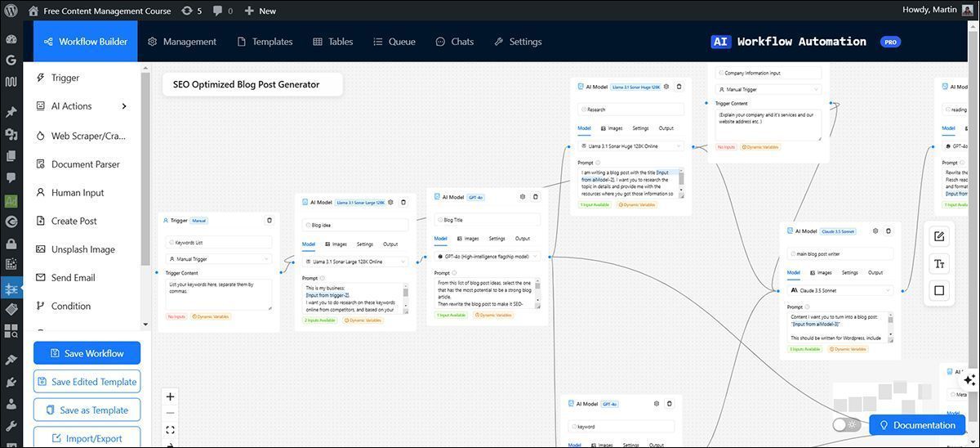The image size is (980, 448).
Task: Click trash icon on Blog Title node
Action: pos(536,196)
